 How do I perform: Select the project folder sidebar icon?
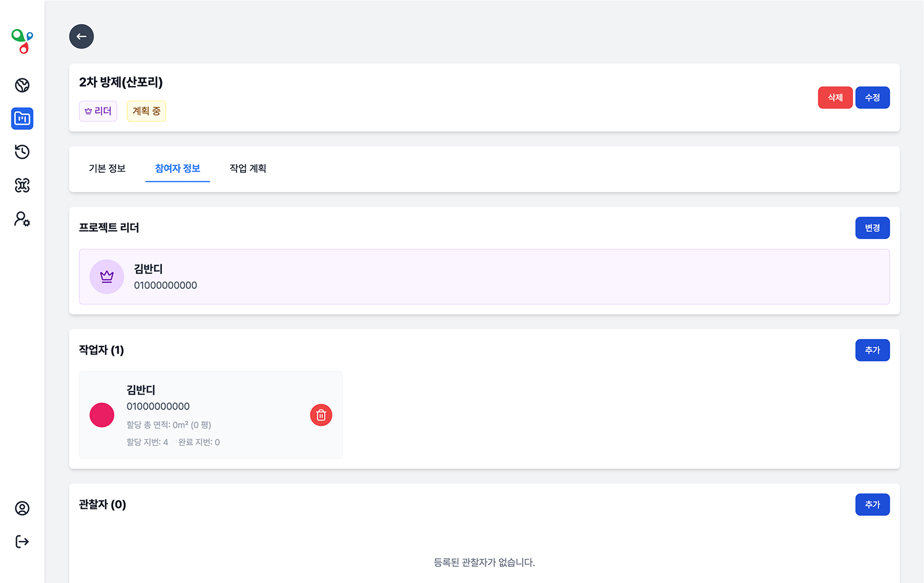(x=22, y=119)
